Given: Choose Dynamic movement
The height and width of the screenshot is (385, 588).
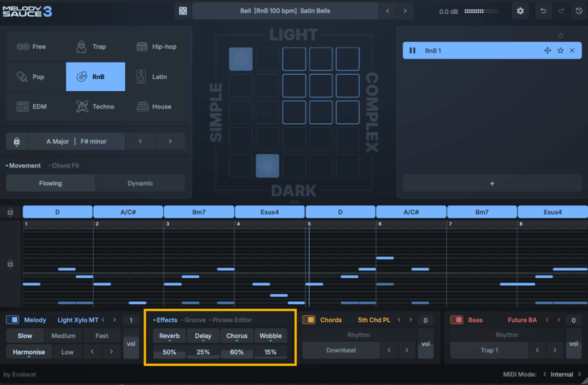Looking at the screenshot, I should (140, 183).
